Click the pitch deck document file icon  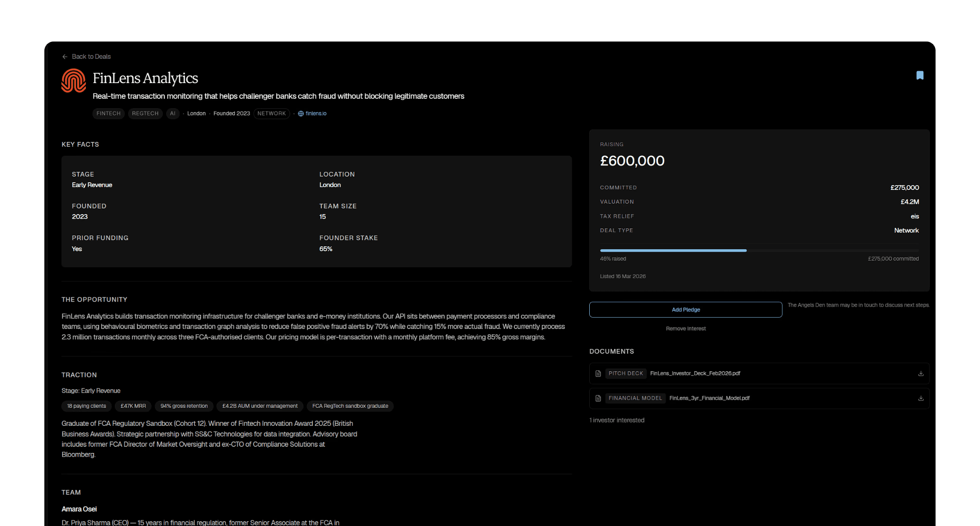pyautogui.click(x=598, y=374)
